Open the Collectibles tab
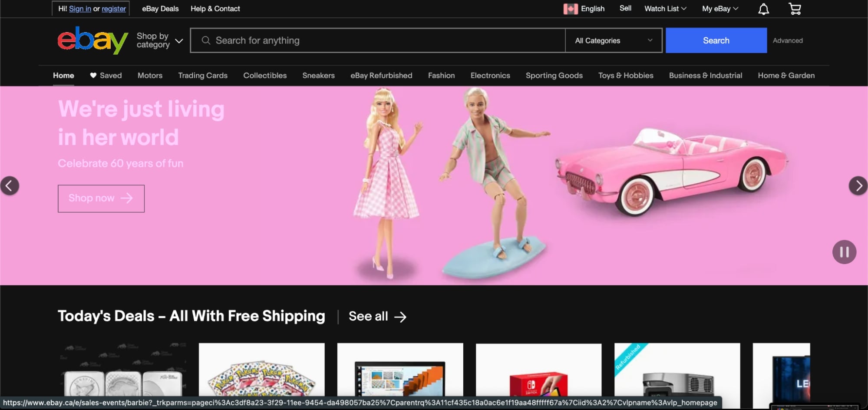Screen dimensions: 868x410 (x=265, y=76)
